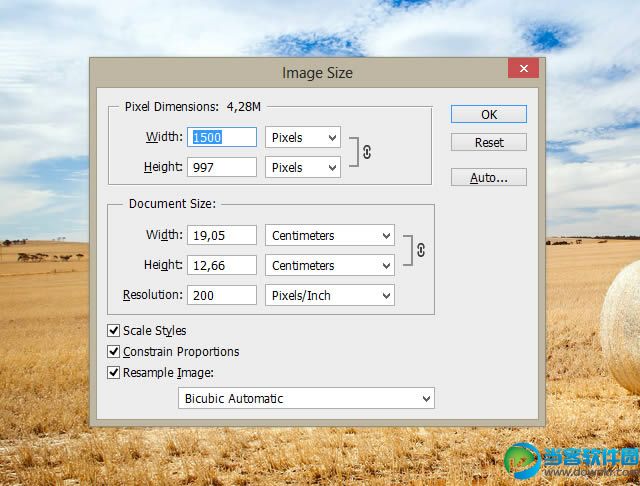Open document Width Centimeters dropdown

(330, 235)
